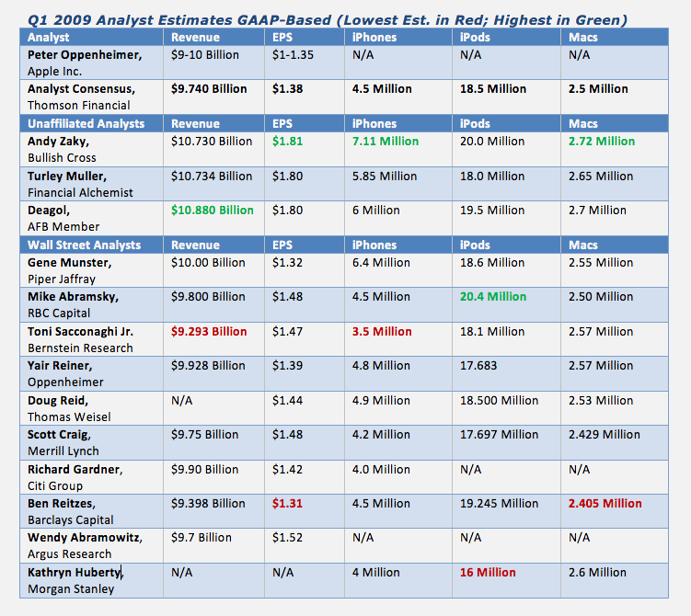
Task: Select the green "2.72 Million" Macs value
Action: point(602,142)
